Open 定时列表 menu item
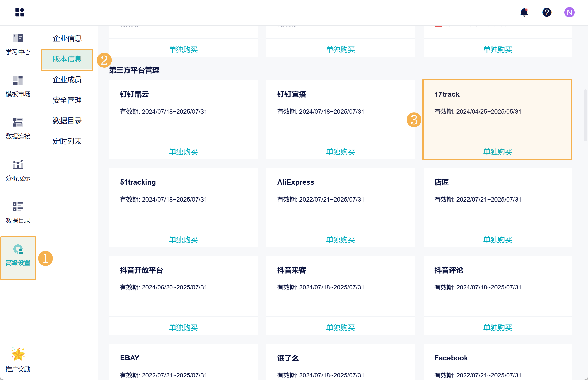The image size is (588, 380). pos(67,141)
